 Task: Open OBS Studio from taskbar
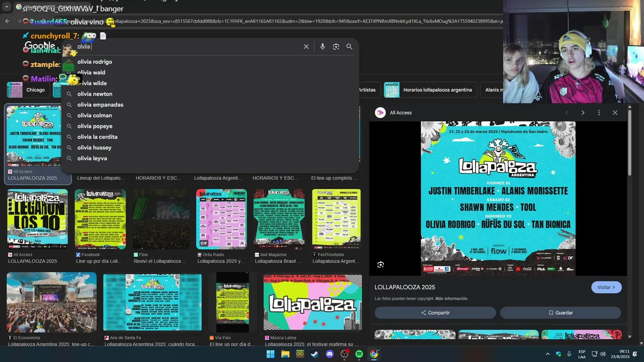pyautogui.click(x=344, y=354)
